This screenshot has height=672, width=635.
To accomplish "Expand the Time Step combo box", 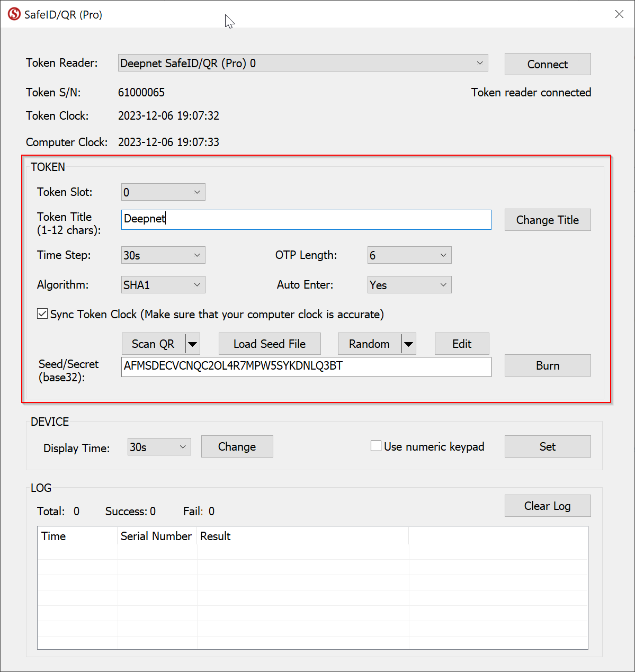I will tap(163, 255).
